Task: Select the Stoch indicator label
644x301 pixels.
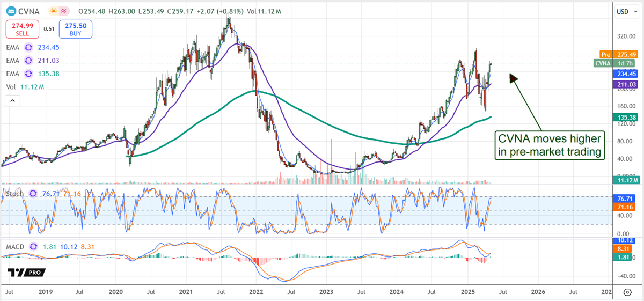Action: tap(14, 194)
